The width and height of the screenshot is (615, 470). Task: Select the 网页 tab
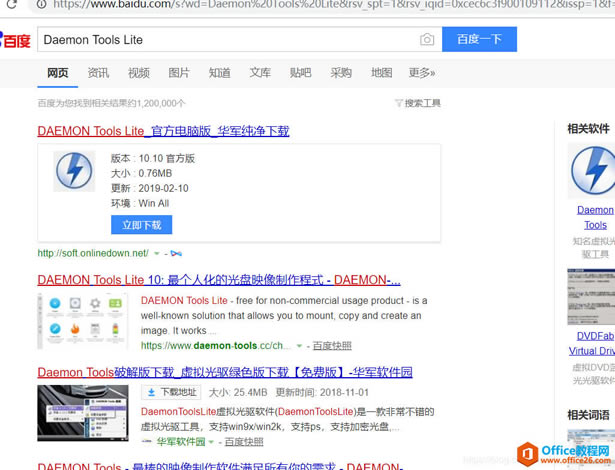click(x=58, y=73)
